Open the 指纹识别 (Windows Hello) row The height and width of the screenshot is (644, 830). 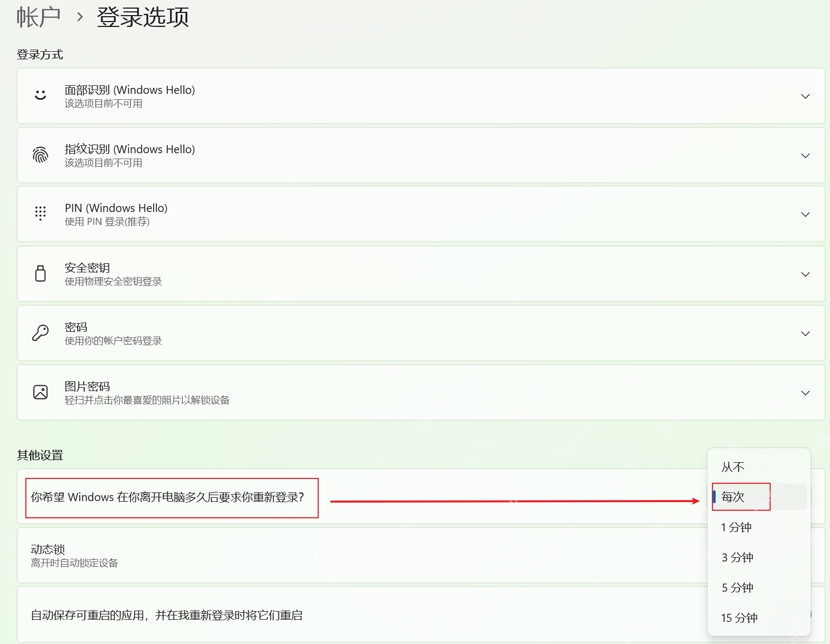pos(421,155)
